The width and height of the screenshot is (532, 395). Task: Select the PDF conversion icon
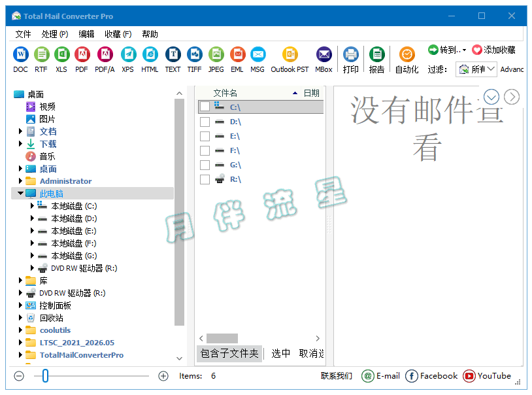click(x=82, y=54)
